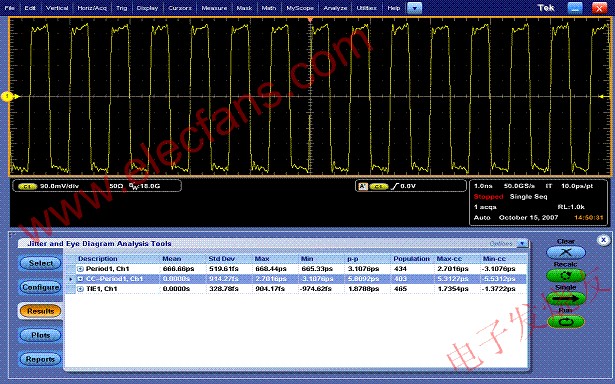
Task: Click the Run loop icon button
Action: click(x=566, y=322)
